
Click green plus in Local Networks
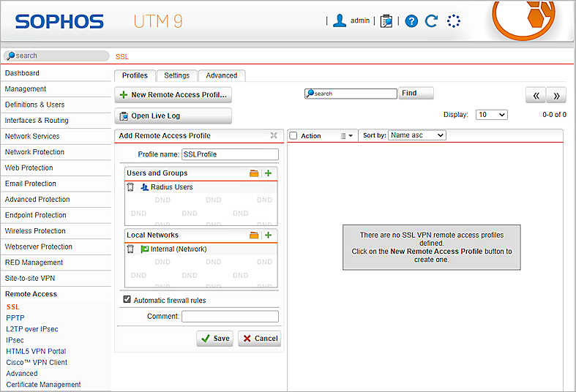(268, 235)
